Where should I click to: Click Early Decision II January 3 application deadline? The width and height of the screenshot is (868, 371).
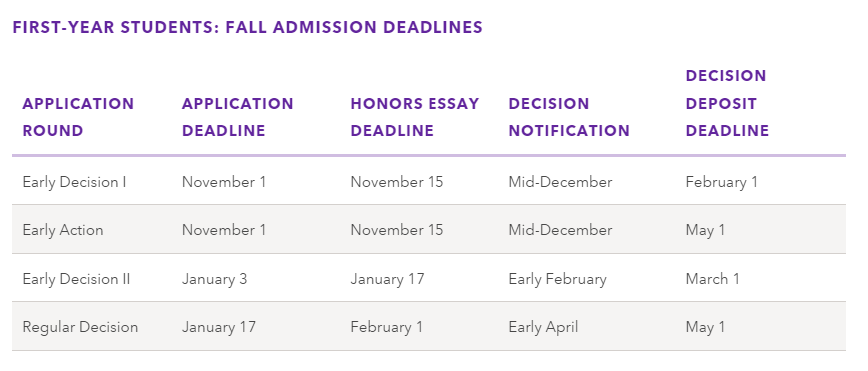pos(214,278)
